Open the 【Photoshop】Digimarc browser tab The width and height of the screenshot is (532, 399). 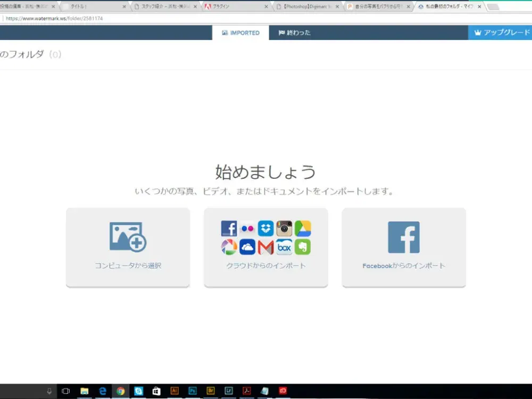[x=307, y=6]
